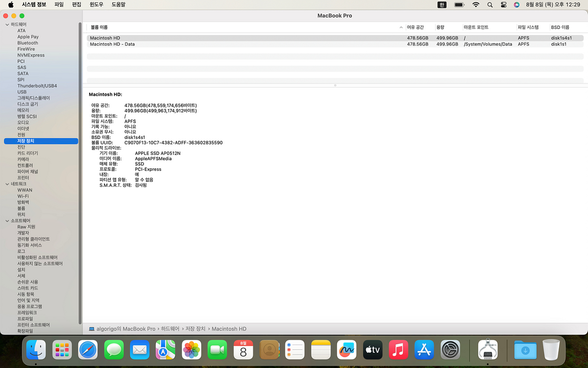Image resolution: width=588 pixels, height=368 pixels.
Task: Open the Apple menu
Action: pyautogui.click(x=11, y=4)
